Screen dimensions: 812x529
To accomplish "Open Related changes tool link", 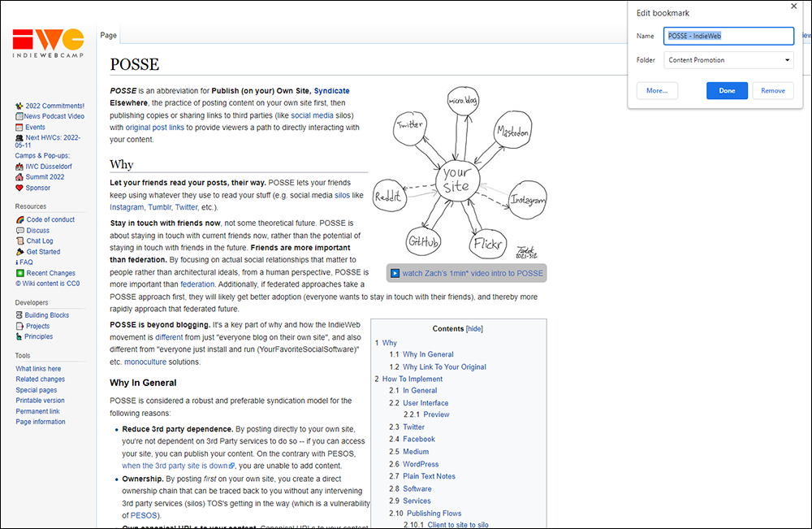I will point(41,379).
